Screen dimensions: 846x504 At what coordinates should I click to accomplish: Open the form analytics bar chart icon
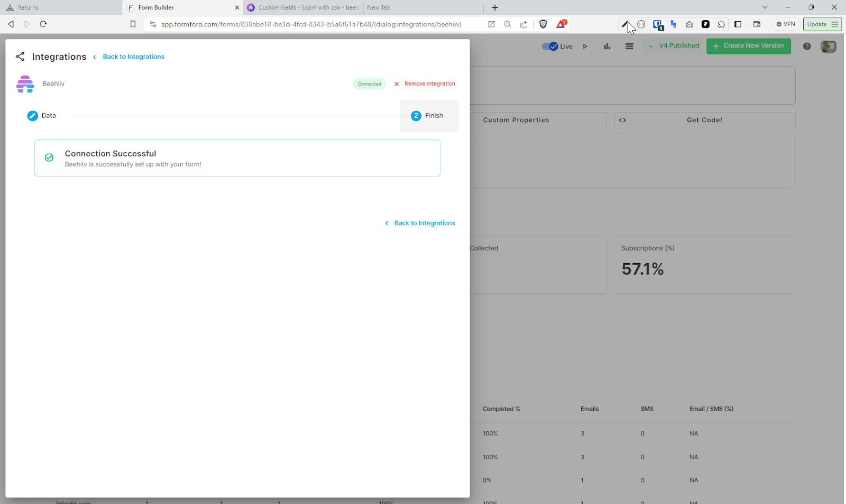point(607,46)
